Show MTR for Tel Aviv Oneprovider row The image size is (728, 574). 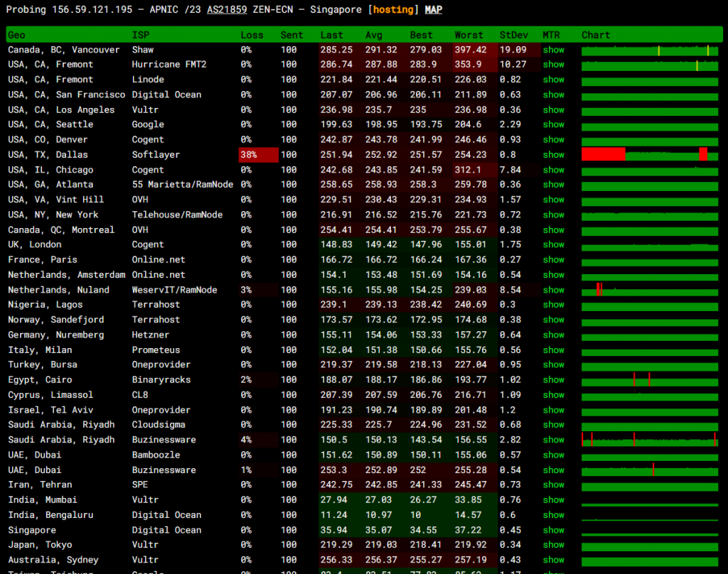(x=553, y=410)
